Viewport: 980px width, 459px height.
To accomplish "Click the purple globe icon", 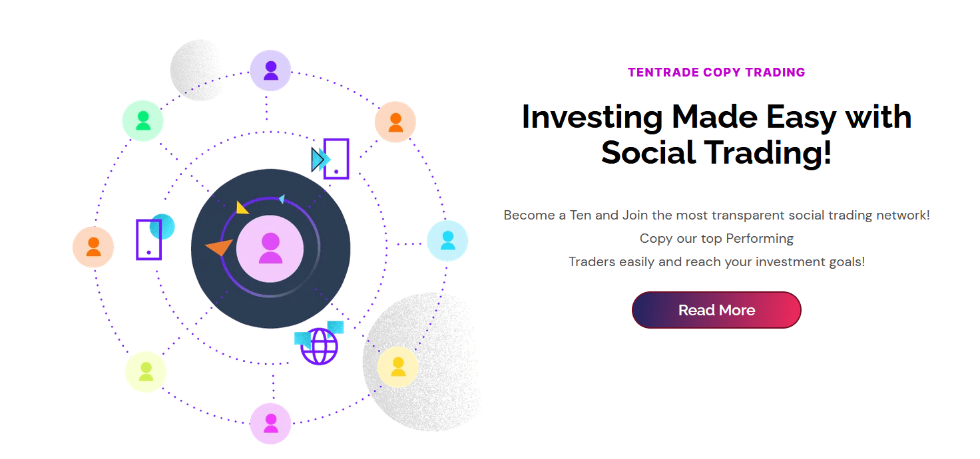I will [320, 346].
